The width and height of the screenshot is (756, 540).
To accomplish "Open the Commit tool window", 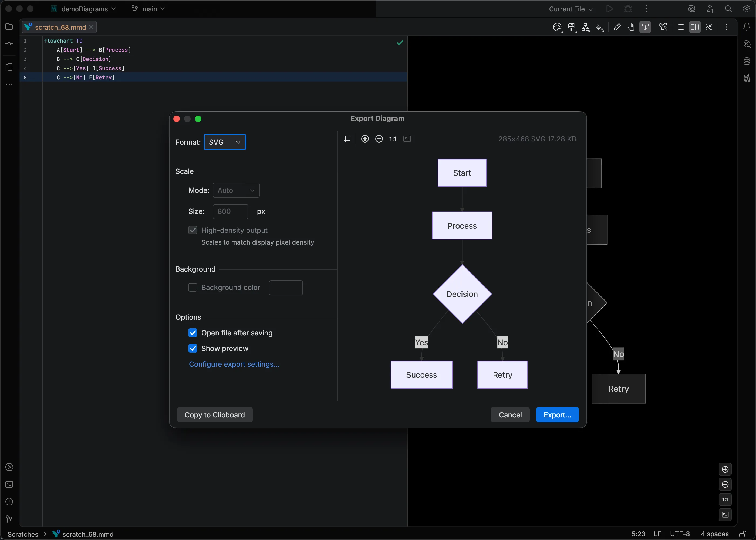I will 9,44.
